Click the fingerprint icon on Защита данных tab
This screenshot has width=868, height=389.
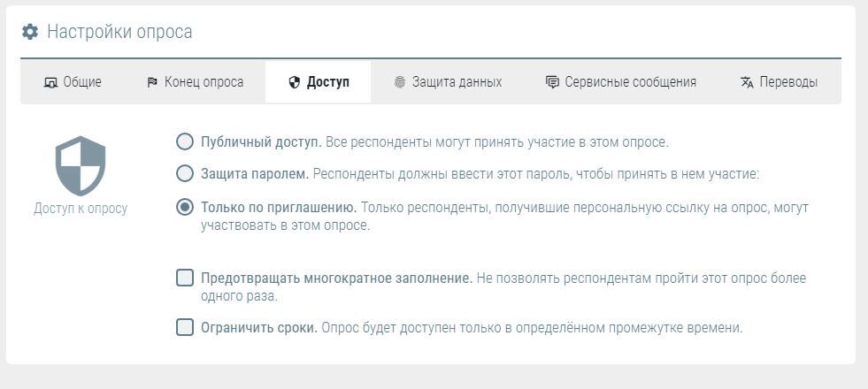pyautogui.click(x=400, y=83)
